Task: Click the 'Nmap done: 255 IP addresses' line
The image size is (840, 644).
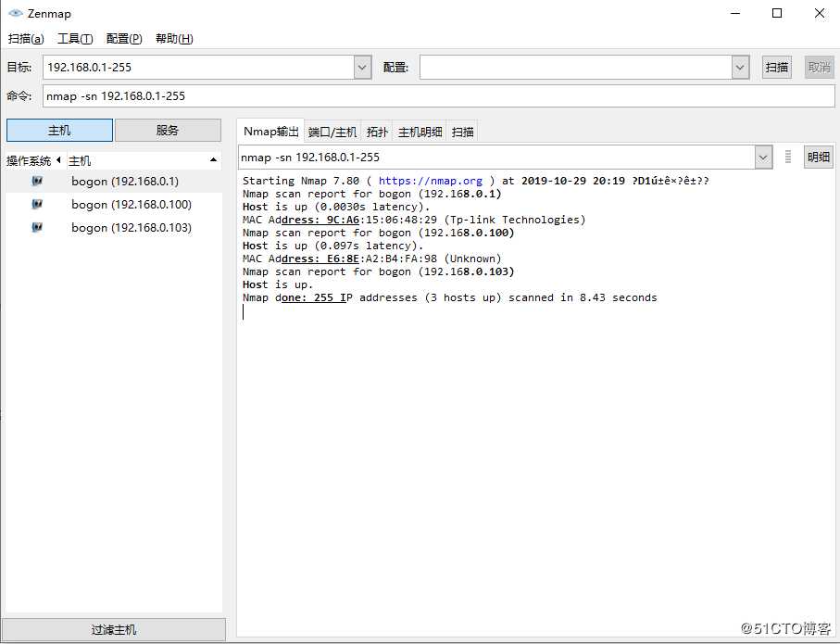Action: [x=449, y=297]
